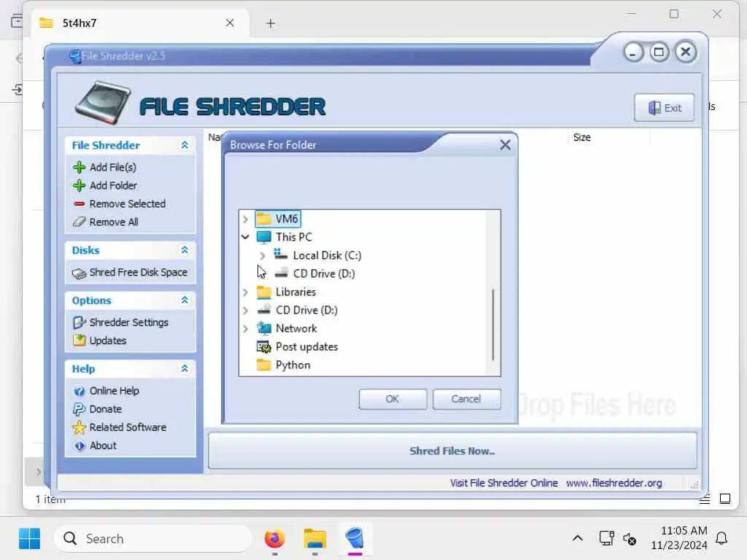Click the Shredder Settings icon
747x560 pixels.
79,322
